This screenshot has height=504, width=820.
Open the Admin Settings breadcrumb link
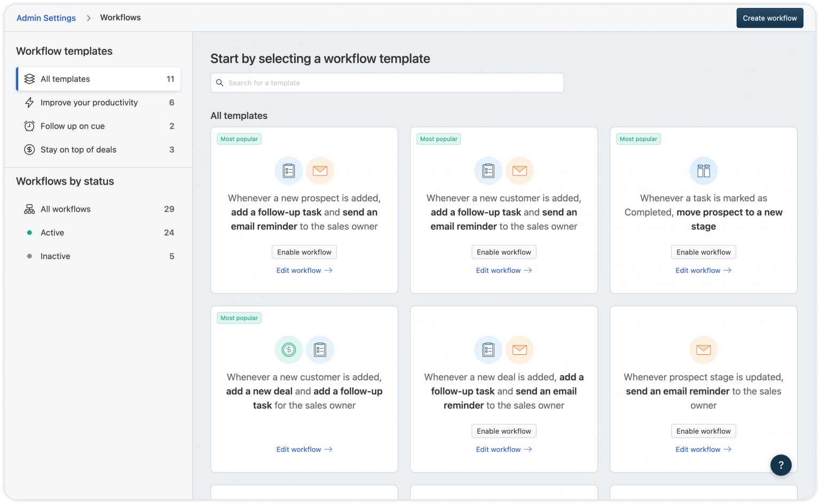(x=46, y=18)
